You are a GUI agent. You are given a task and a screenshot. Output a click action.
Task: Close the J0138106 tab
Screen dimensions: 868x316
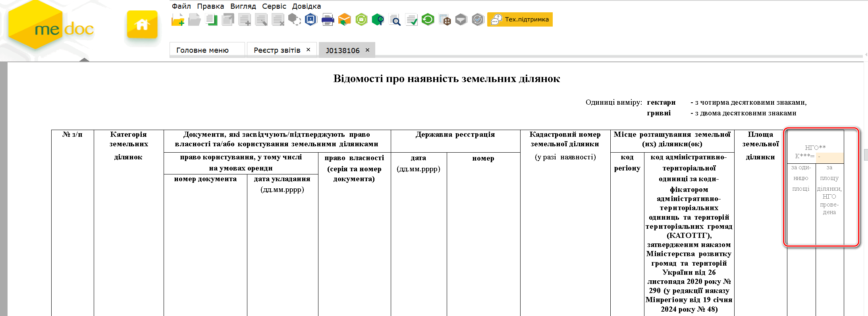367,50
